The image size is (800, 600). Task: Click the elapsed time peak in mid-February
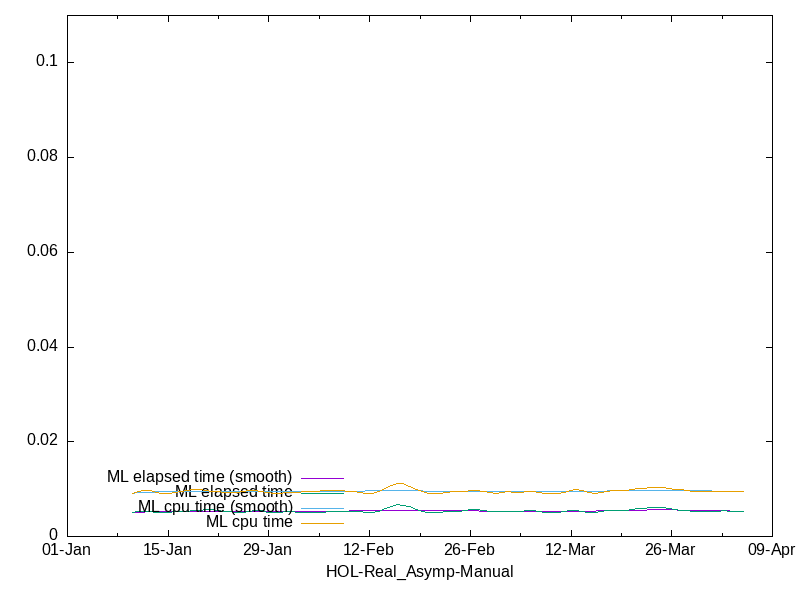[x=399, y=484]
